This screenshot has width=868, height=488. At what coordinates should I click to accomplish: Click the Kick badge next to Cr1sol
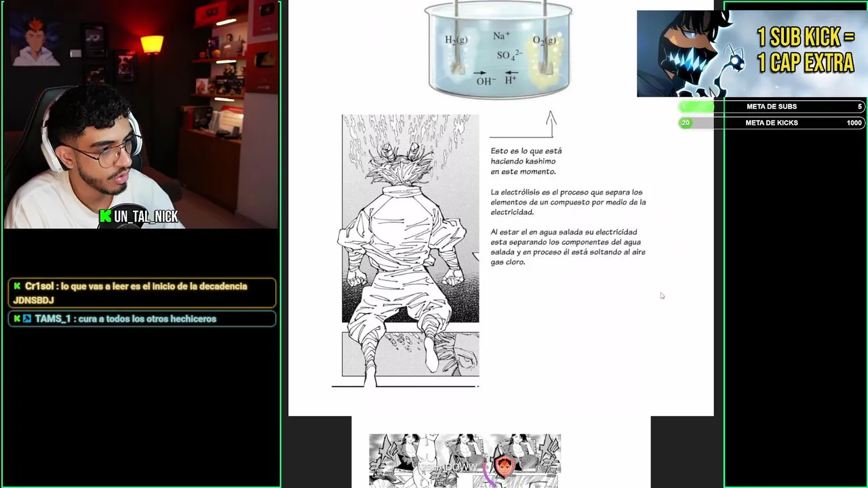coord(17,287)
